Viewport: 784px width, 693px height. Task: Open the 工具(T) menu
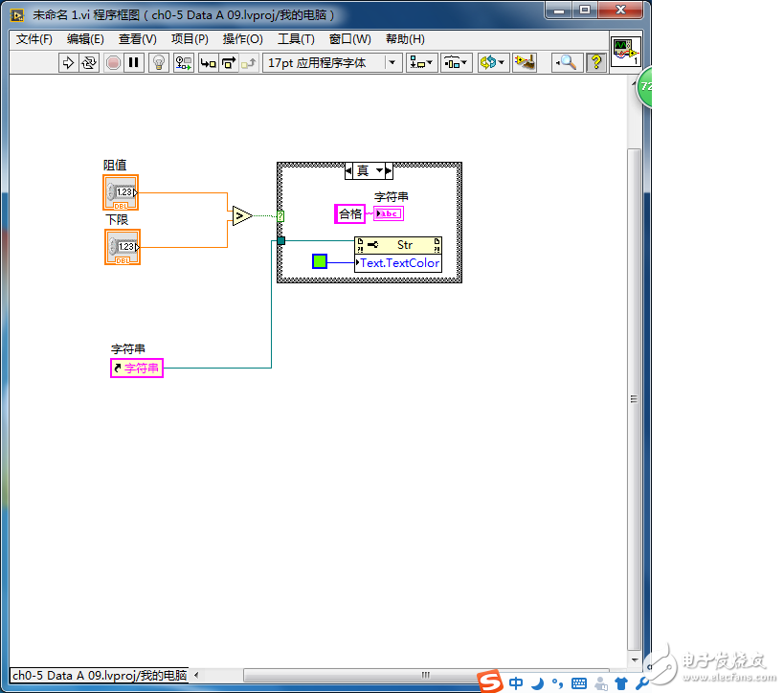[296, 39]
